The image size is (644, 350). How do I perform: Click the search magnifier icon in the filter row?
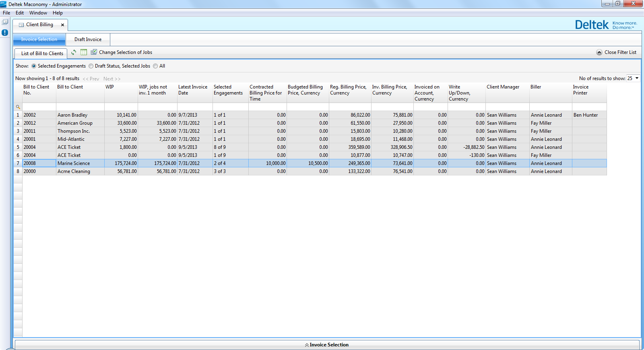click(18, 107)
